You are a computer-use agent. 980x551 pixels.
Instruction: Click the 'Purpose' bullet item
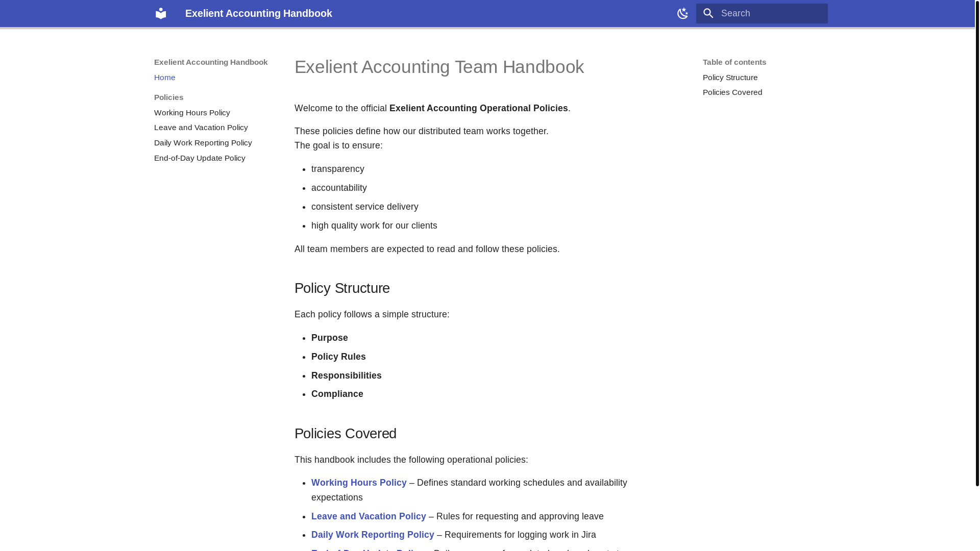click(x=330, y=338)
